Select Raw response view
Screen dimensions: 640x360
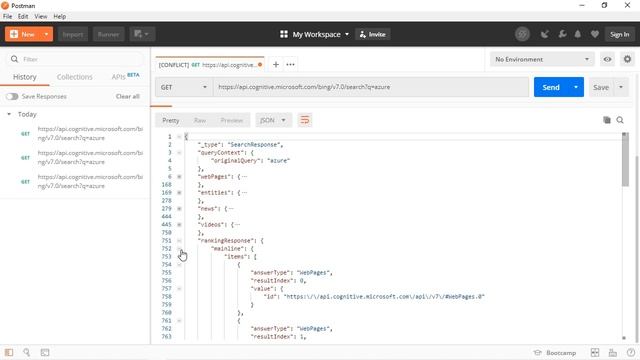(200, 120)
